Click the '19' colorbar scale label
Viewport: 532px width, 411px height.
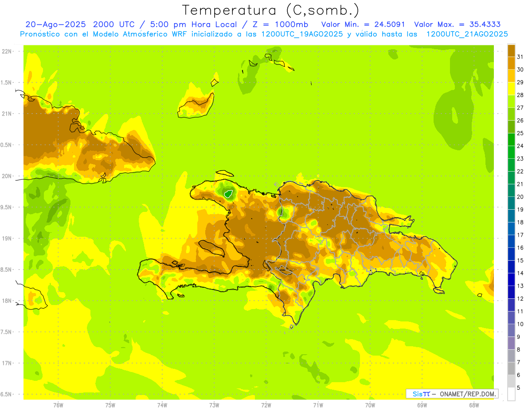[x=520, y=209]
